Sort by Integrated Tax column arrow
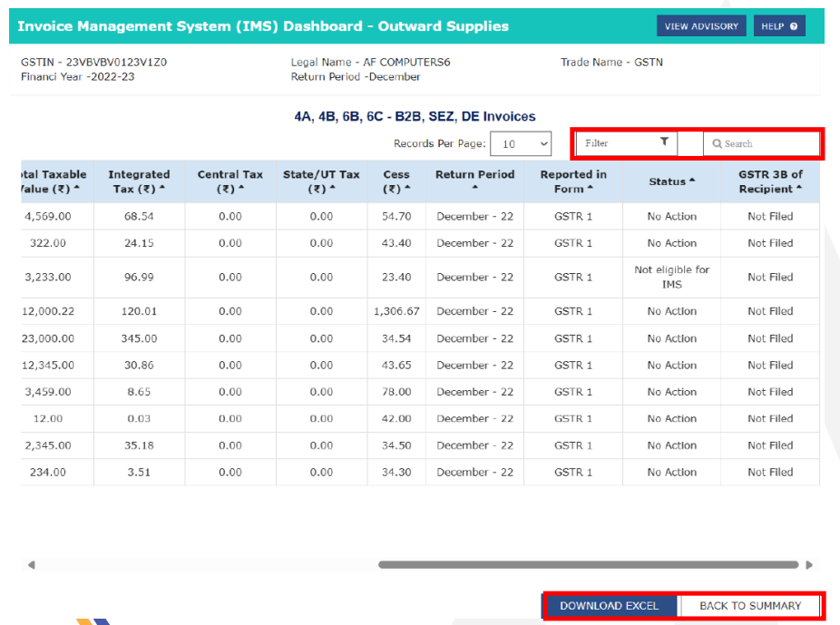The width and height of the screenshot is (840, 625). [x=162, y=189]
